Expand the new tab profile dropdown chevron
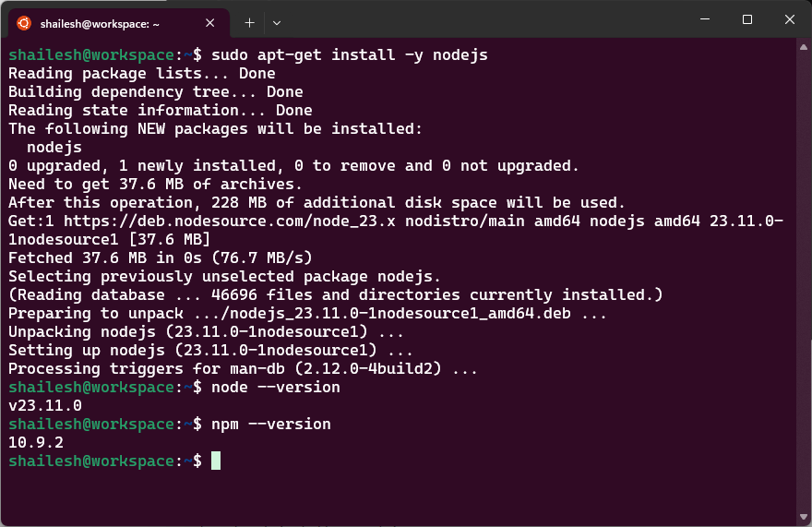This screenshot has width=812, height=527. point(277,23)
